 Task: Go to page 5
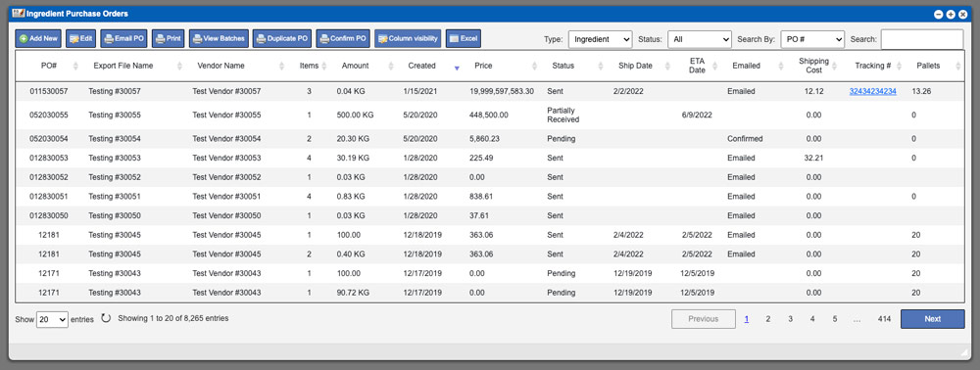click(x=834, y=319)
